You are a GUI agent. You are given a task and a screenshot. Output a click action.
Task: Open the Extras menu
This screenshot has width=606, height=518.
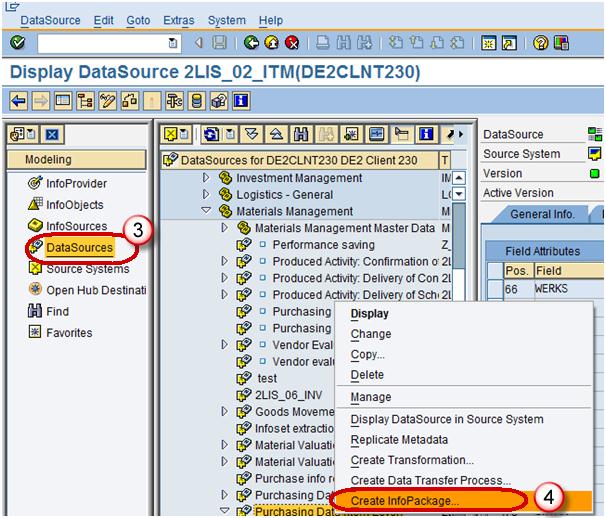click(x=177, y=20)
